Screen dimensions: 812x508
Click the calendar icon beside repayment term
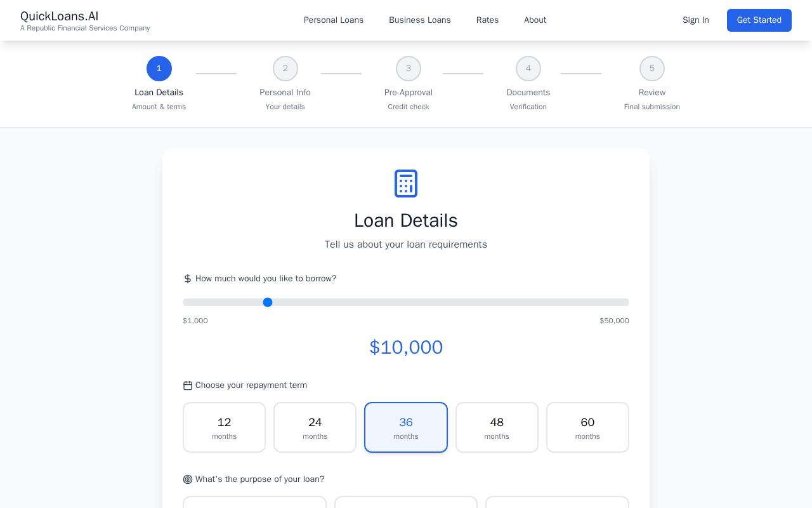[x=188, y=385]
